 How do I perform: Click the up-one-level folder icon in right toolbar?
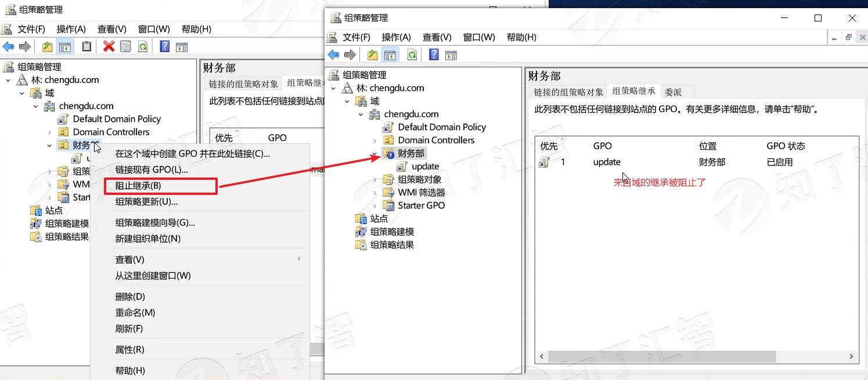click(x=372, y=55)
